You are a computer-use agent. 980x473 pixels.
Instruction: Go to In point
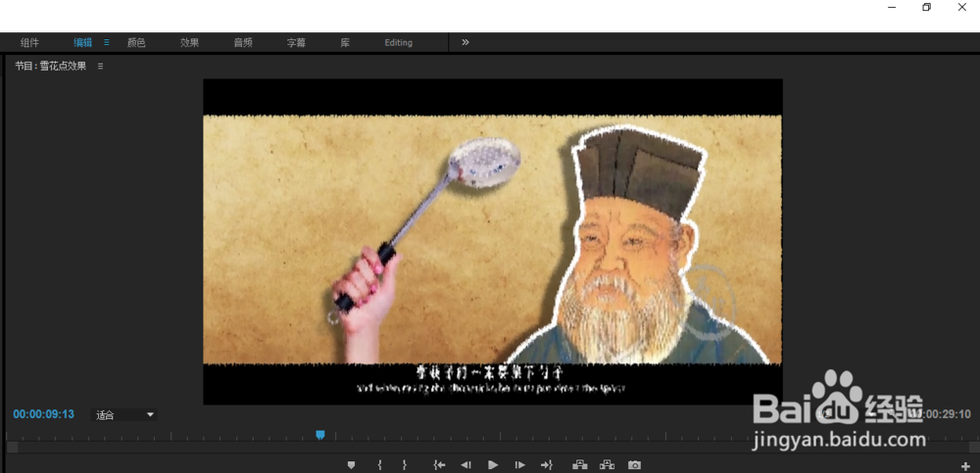point(439,465)
